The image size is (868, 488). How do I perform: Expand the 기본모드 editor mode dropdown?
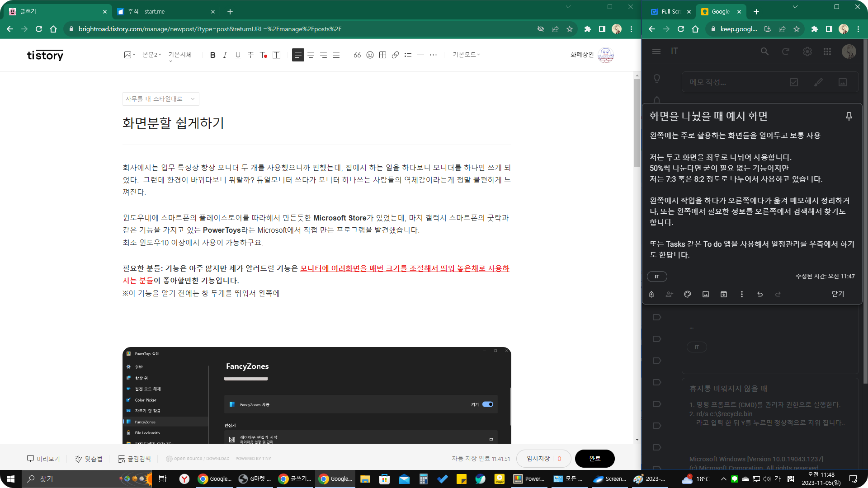click(x=466, y=55)
